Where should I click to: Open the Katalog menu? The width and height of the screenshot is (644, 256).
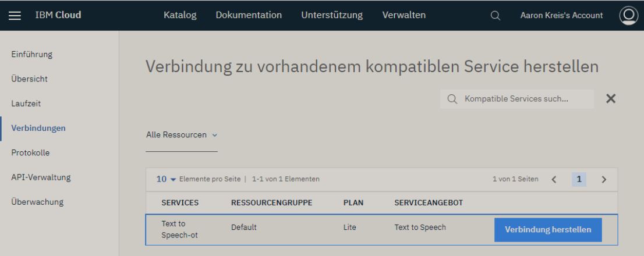(180, 15)
